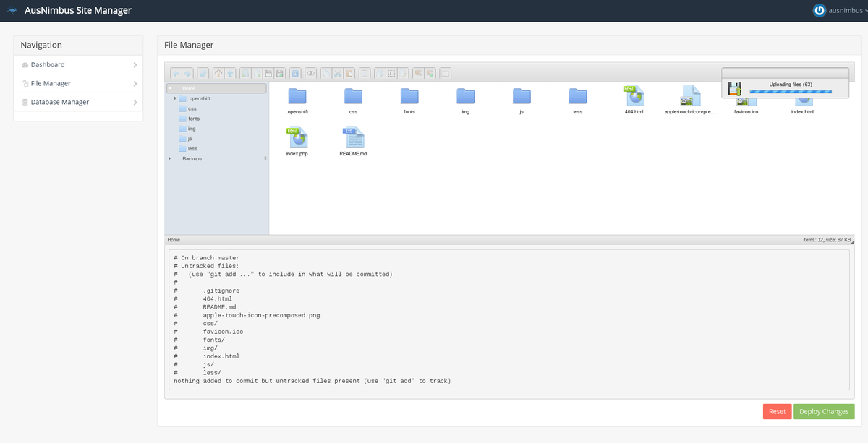Create a new folder via toolbar
The image size is (868, 443).
[245, 73]
